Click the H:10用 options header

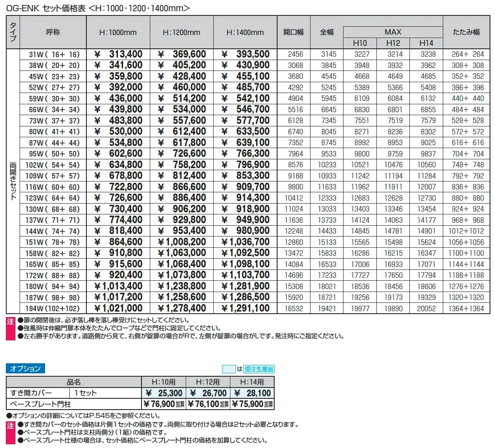pyautogui.click(x=164, y=382)
